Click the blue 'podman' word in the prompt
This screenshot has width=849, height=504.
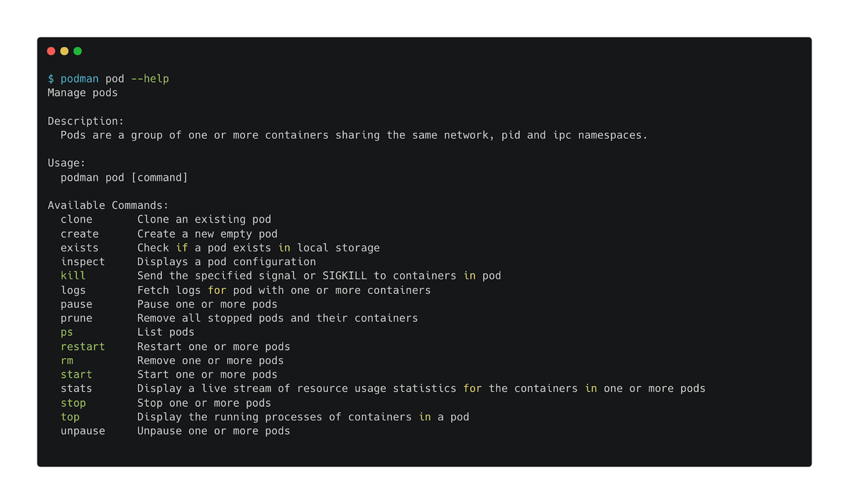80,79
